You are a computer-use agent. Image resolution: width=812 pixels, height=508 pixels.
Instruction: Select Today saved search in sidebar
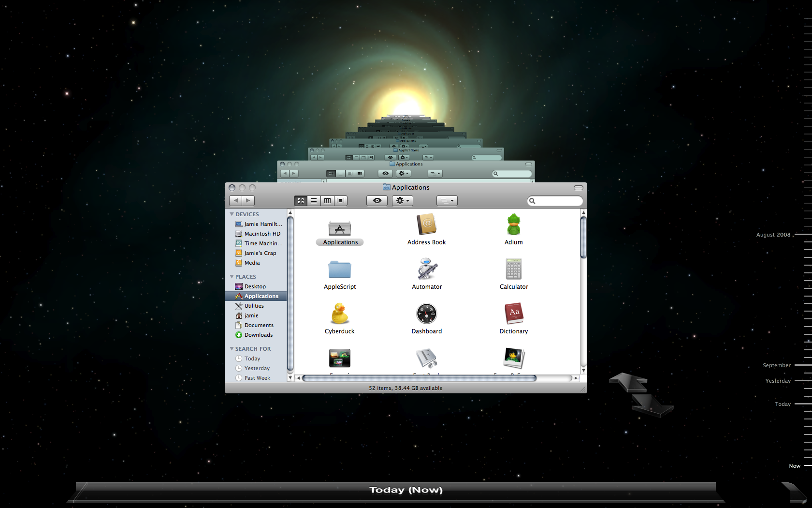247,359
